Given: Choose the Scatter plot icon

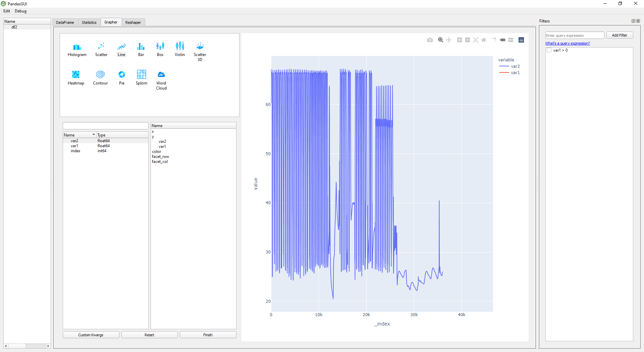Looking at the screenshot, I should (101, 50).
